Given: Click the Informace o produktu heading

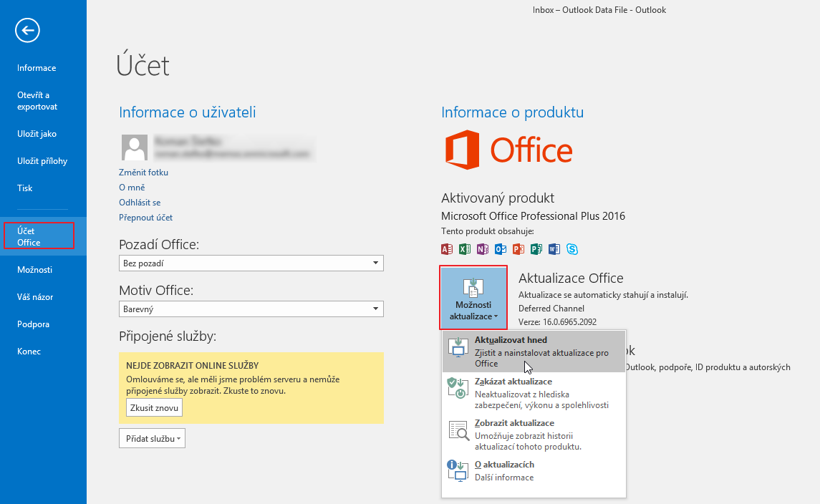Looking at the screenshot, I should 513,112.
